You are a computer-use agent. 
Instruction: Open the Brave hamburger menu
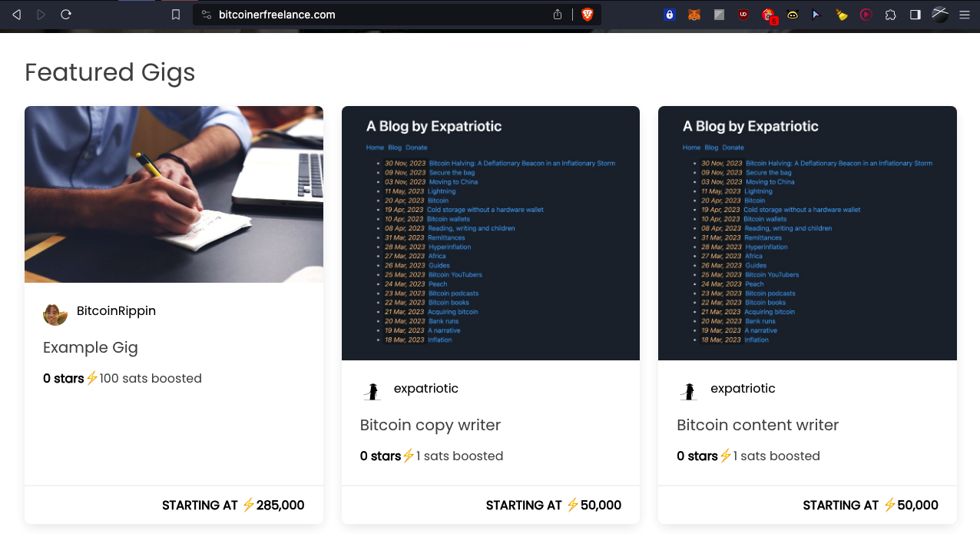coord(964,15)
